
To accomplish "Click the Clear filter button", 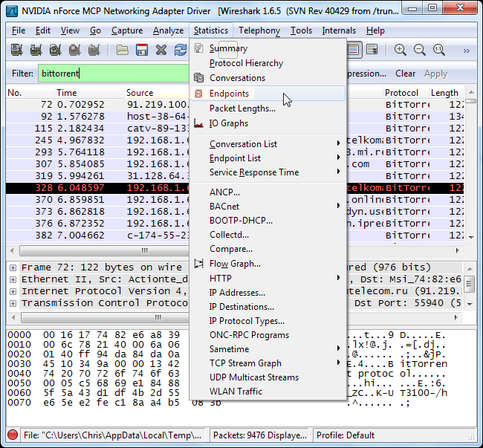I will coord(406,74).
